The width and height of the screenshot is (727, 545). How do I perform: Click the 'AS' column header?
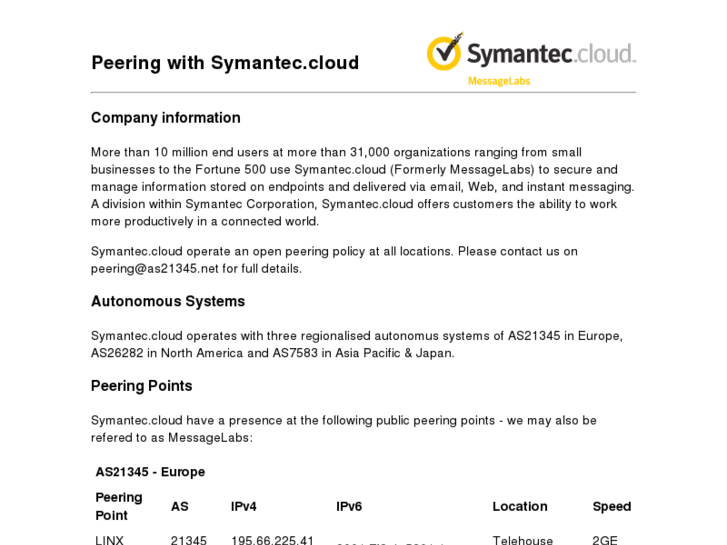pos(180,507)
